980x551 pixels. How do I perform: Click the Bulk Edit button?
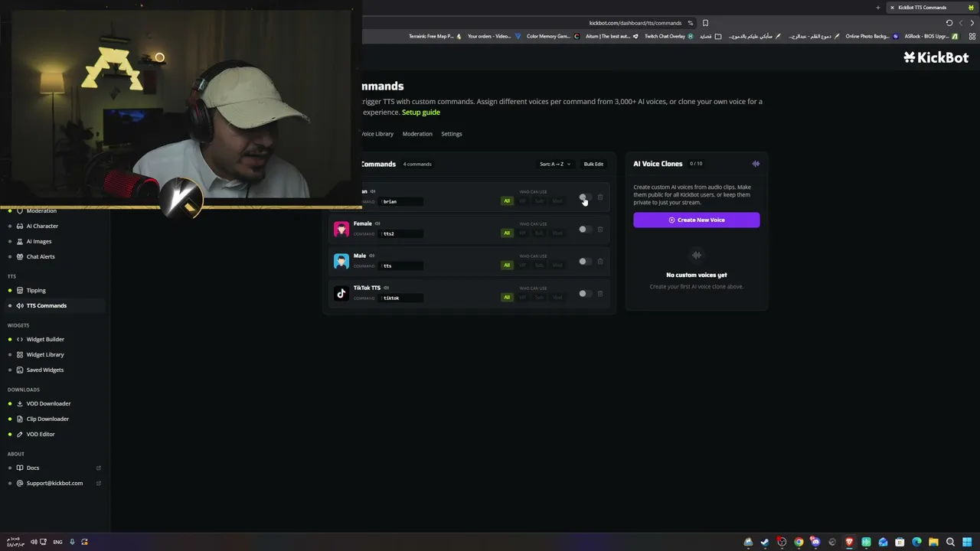(x=593, y=164)
